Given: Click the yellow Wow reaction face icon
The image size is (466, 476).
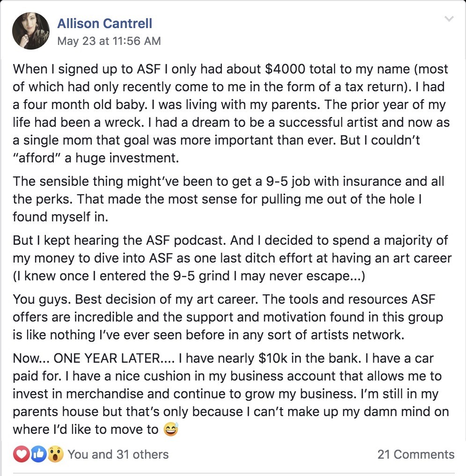Looking at the screenshot, I should click(55, 454).
